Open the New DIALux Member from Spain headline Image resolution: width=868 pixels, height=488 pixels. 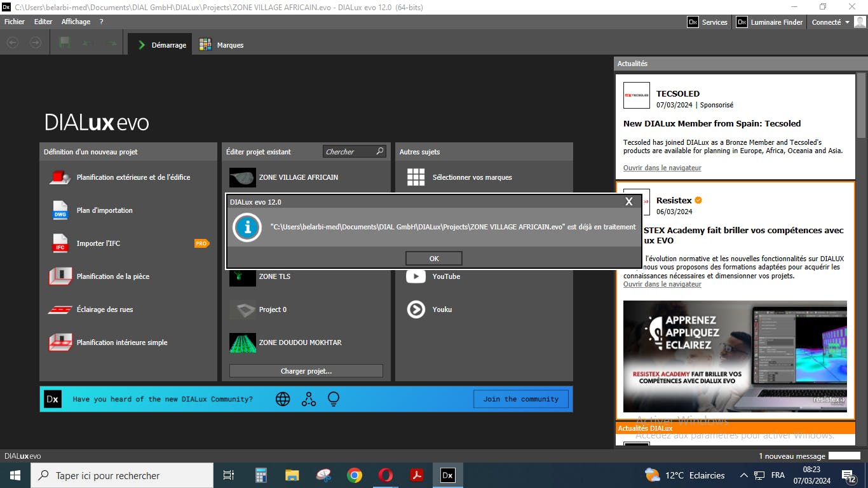point(712,123)
